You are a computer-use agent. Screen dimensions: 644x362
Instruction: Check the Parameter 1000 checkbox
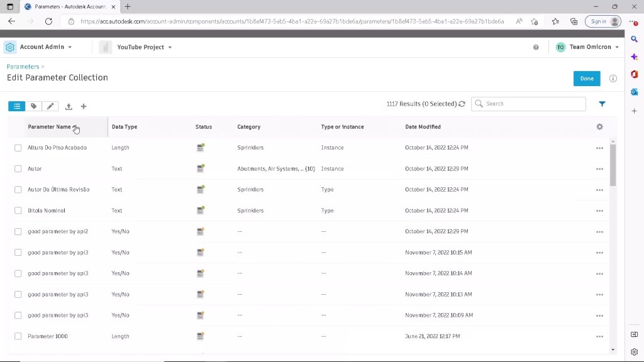[x=18, y=336]
